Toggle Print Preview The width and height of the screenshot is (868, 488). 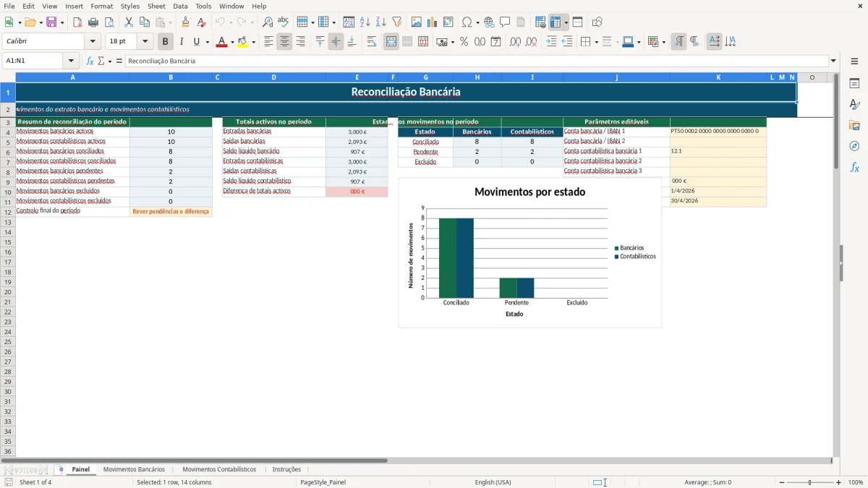tap(109, 22)
